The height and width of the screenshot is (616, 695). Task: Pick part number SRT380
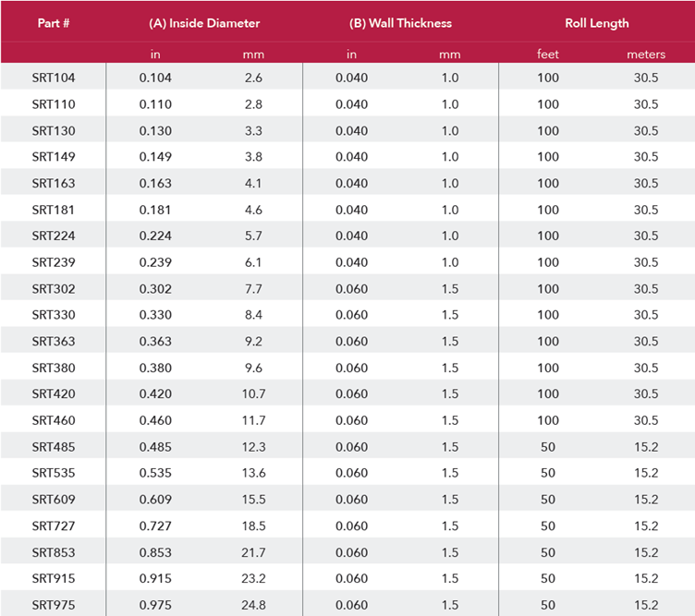coord(54,368)
